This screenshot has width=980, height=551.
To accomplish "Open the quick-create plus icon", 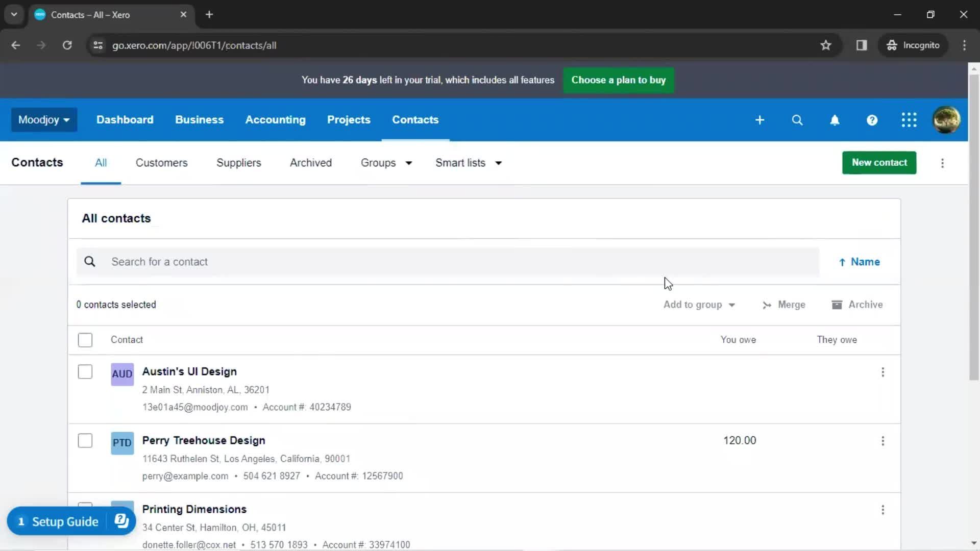I will (x=759, y=120).
